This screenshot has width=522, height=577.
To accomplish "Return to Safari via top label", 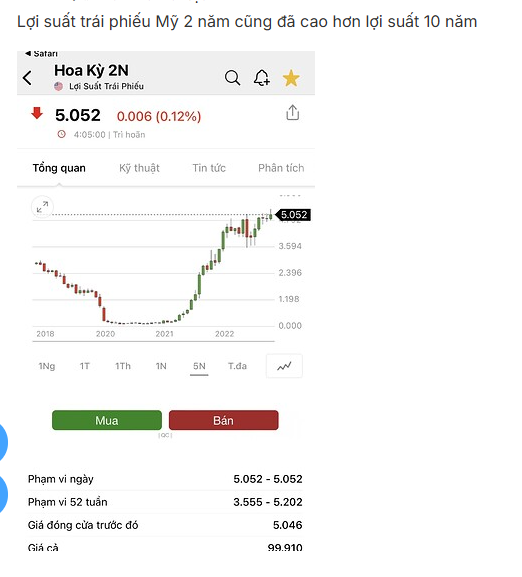I will [x=41, y=54].
